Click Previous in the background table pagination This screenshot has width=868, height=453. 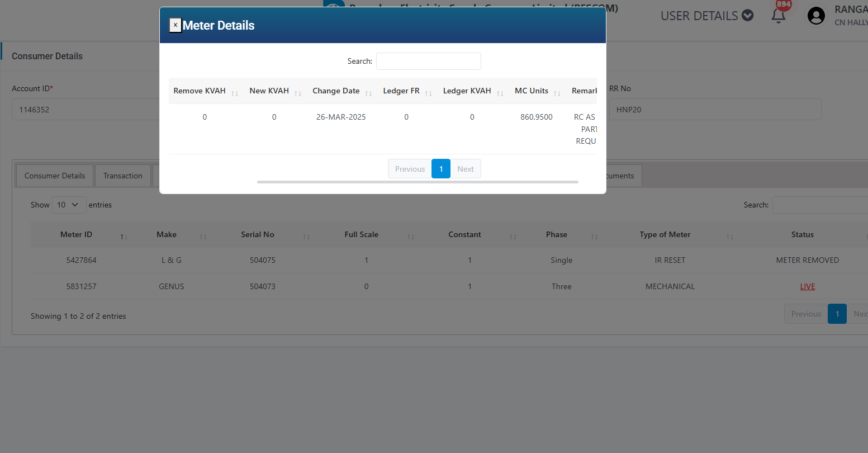(x=806, y=314)
